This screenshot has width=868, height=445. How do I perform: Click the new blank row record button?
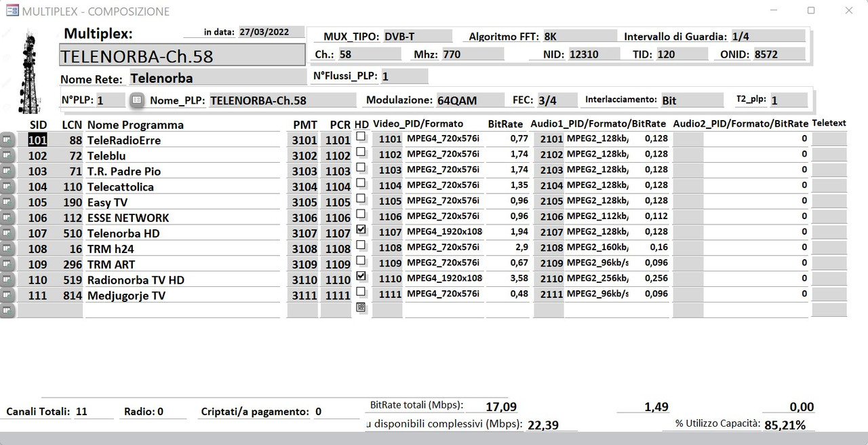click(7, 311)
